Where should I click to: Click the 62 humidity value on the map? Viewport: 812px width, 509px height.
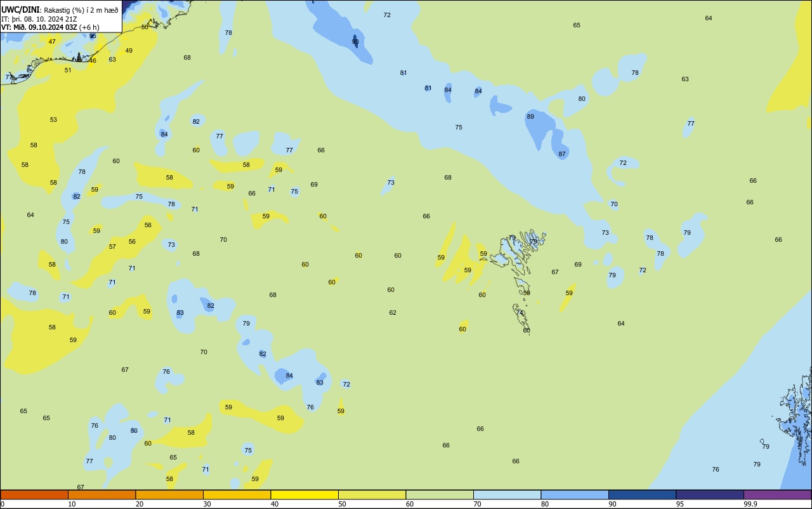pos(393,312)
